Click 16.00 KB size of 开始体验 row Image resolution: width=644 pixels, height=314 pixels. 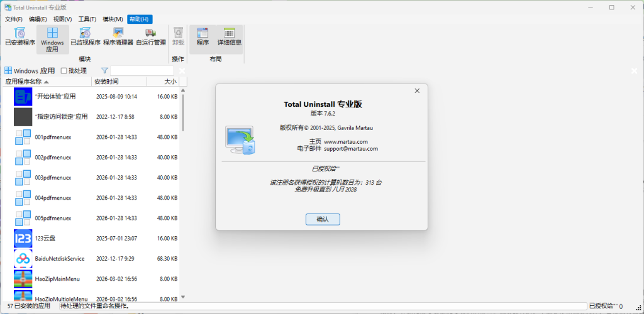167,97
